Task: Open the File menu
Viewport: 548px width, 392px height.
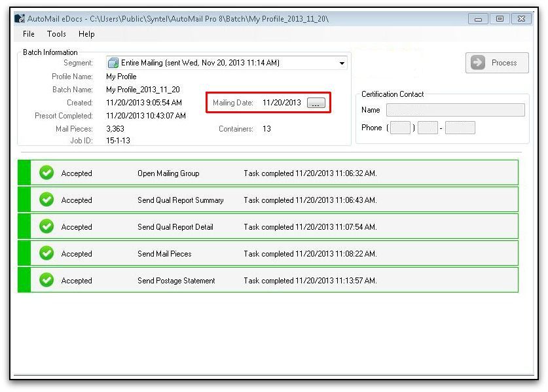Action: click(29, 34)
